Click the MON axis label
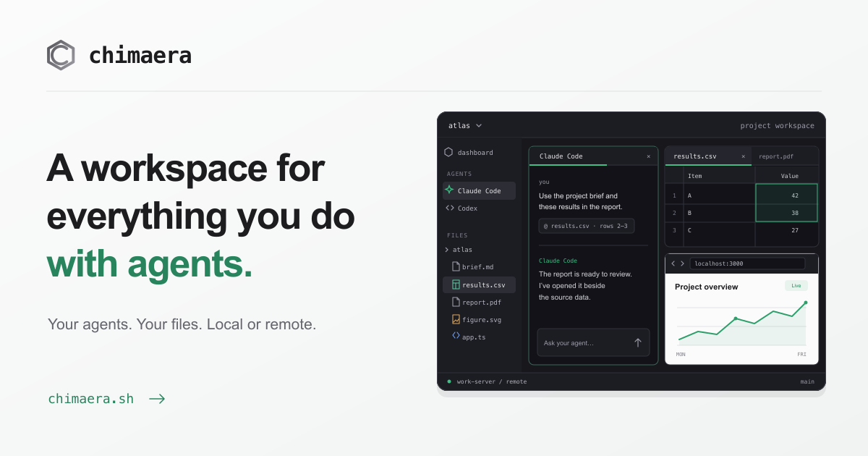 pyautogui.click(x=681, y=355)
